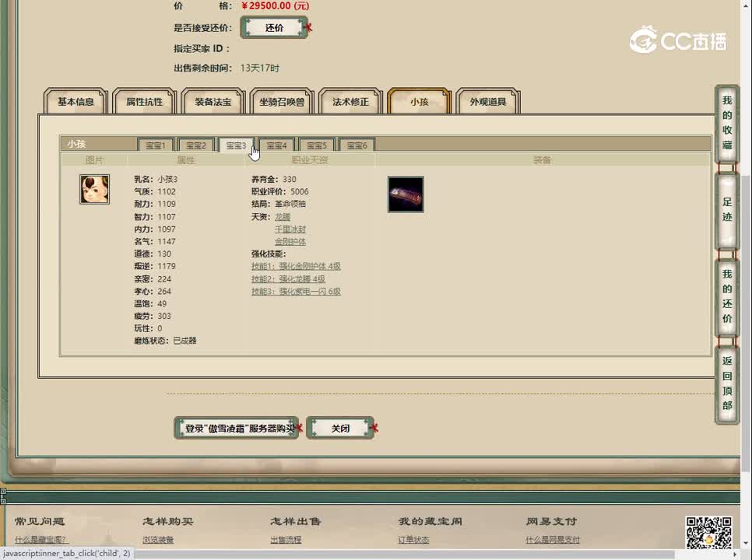Open 我的还价 side panel button
This screenshot has height=560, width=752.
726,296
